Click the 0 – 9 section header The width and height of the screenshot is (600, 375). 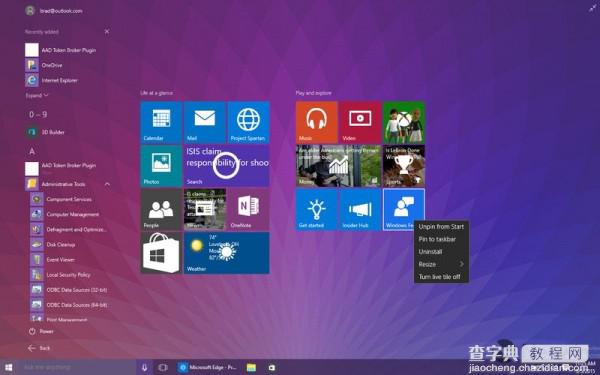38,114
